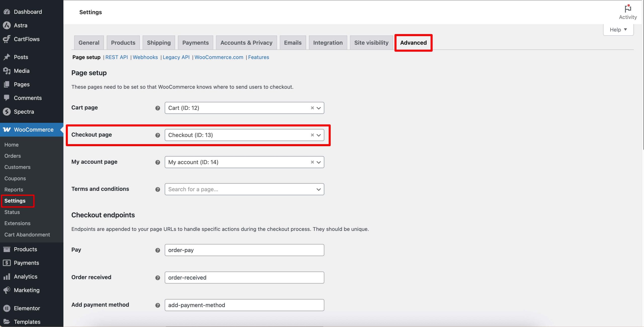This screenshot has width=644, height=327.
Task: Show help tooltip for Add payment method
Action: coord(158,305)
